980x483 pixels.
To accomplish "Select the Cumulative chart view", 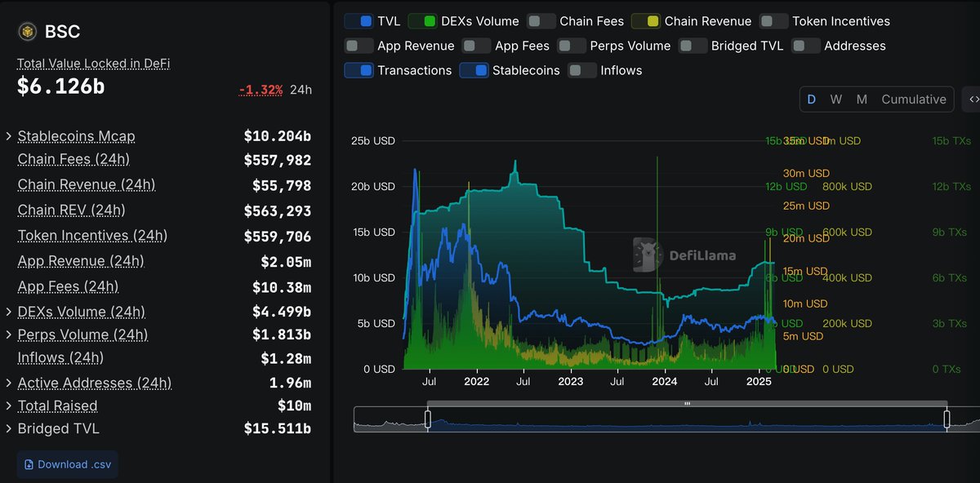I will tap(914, 100).
